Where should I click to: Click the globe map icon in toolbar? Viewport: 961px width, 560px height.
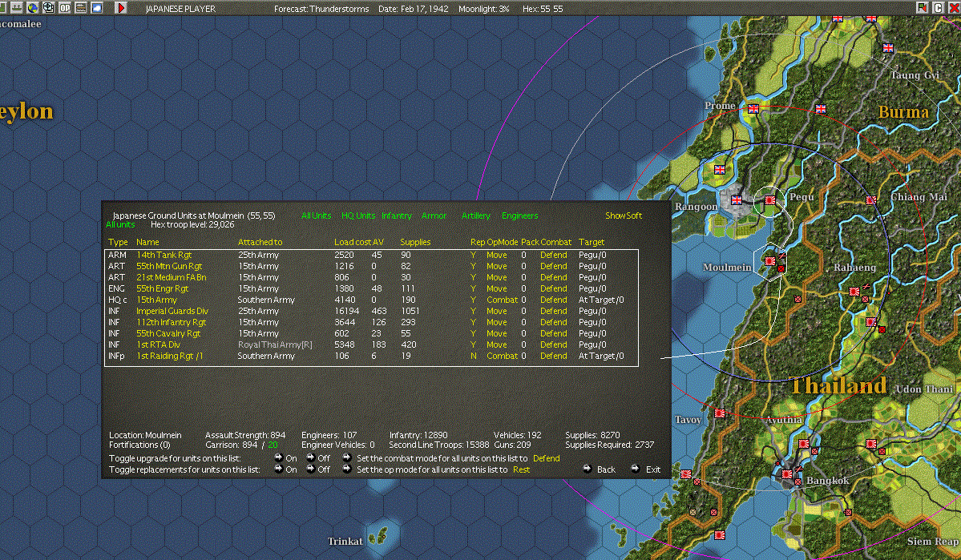click(33, 7)
